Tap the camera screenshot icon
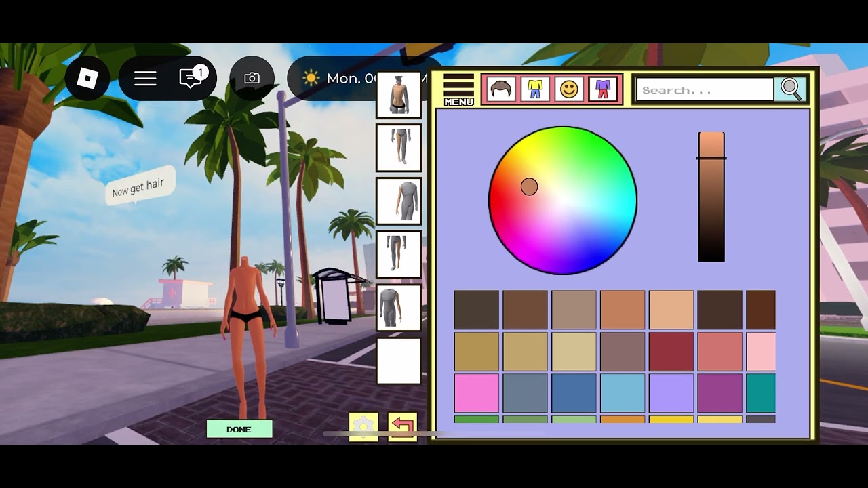 [252, 79]
